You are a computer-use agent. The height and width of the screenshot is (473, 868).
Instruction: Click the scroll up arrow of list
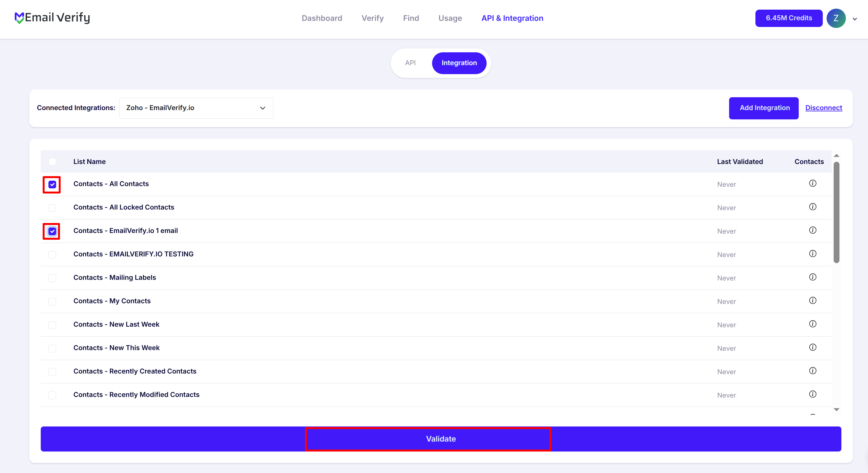coord(836,156)
